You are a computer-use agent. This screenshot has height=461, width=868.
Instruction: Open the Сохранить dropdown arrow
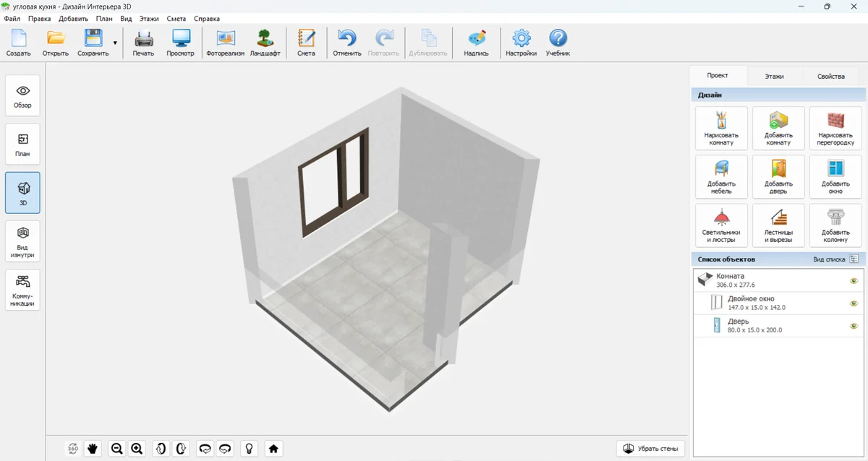(115, 43)
